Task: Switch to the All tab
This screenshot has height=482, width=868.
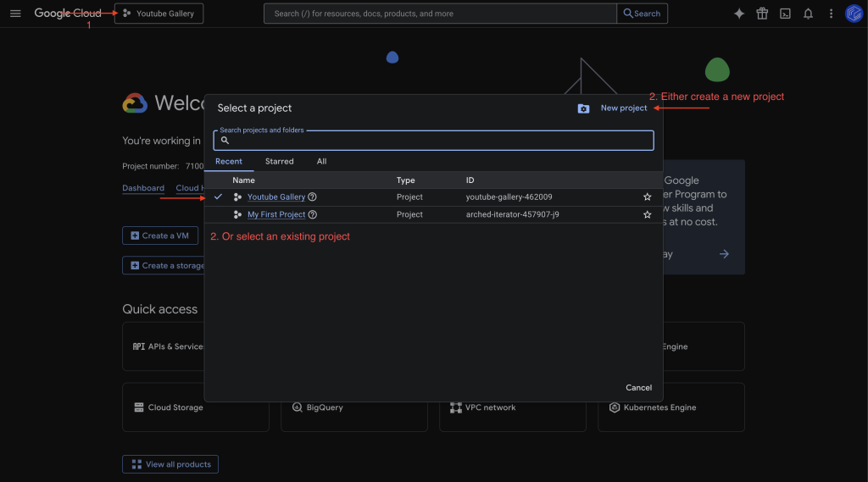Action: point(321,161)
